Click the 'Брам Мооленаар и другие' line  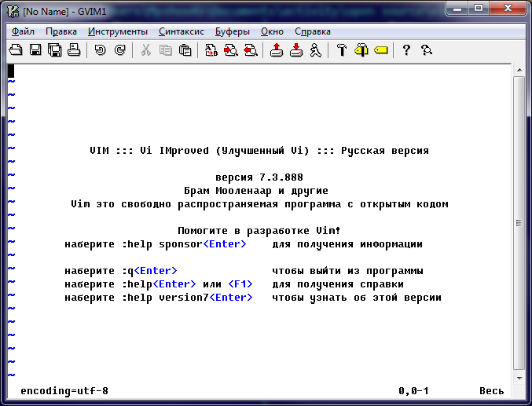(256, 191)
